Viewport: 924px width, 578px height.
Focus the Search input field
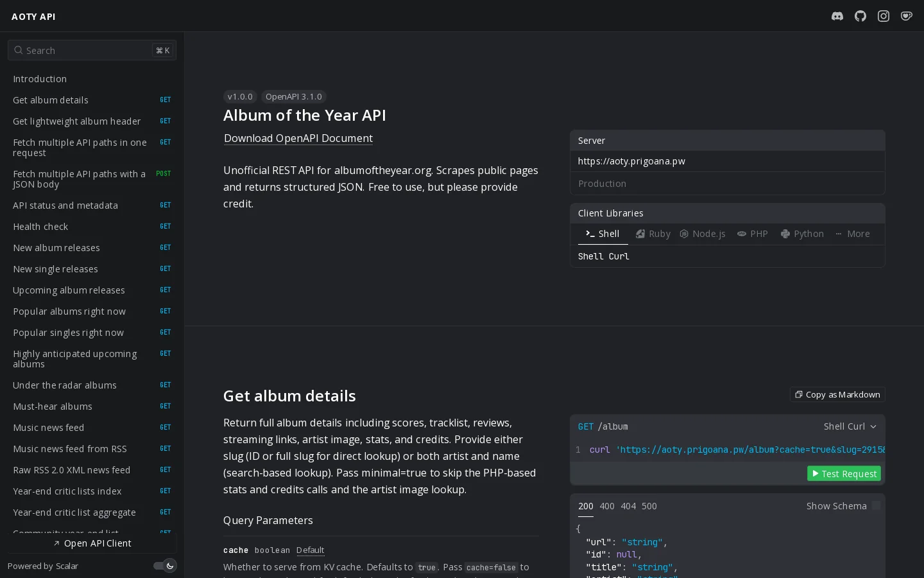coord(92,50)
